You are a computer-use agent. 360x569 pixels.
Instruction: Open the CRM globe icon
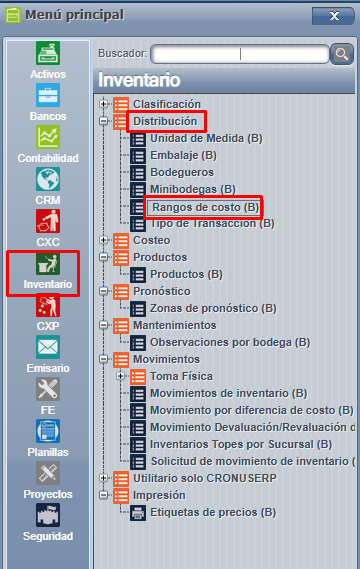click(x=48, y=179)
